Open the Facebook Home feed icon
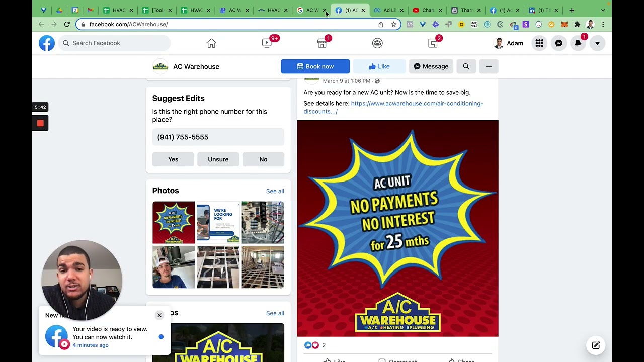Image resolution: width=644 pixels, height=362 pixels. pyautogui.click(x=211, y=43)
